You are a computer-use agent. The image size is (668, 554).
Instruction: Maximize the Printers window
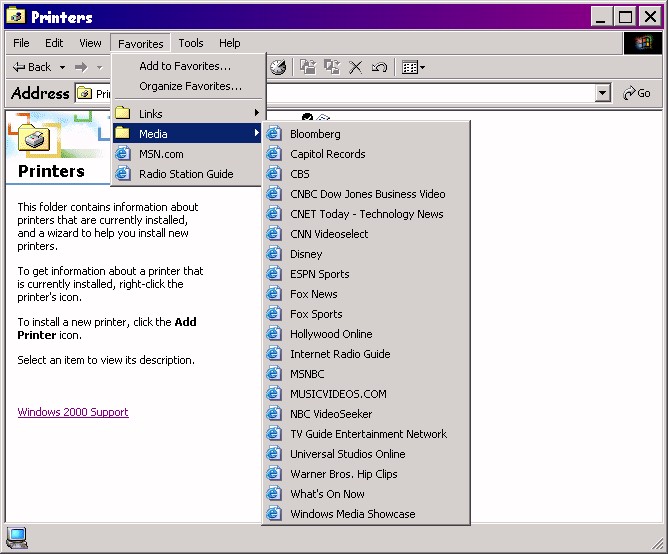[x=625, y=17]
